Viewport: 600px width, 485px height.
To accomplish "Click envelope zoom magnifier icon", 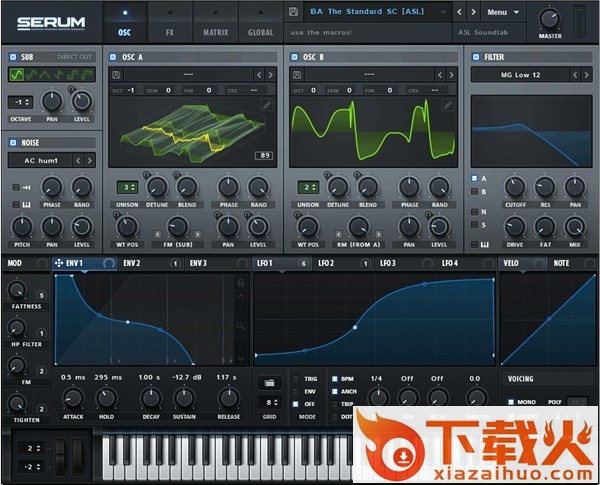I will pos(241,326).
